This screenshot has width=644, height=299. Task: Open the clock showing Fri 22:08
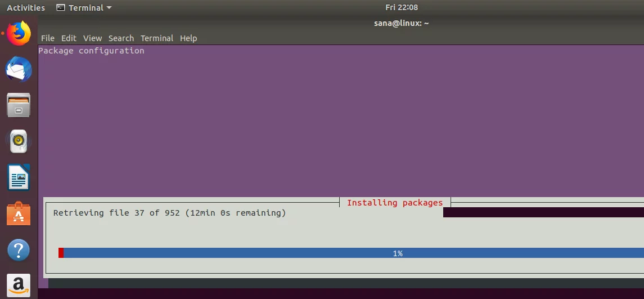click(x=402, y=7)
